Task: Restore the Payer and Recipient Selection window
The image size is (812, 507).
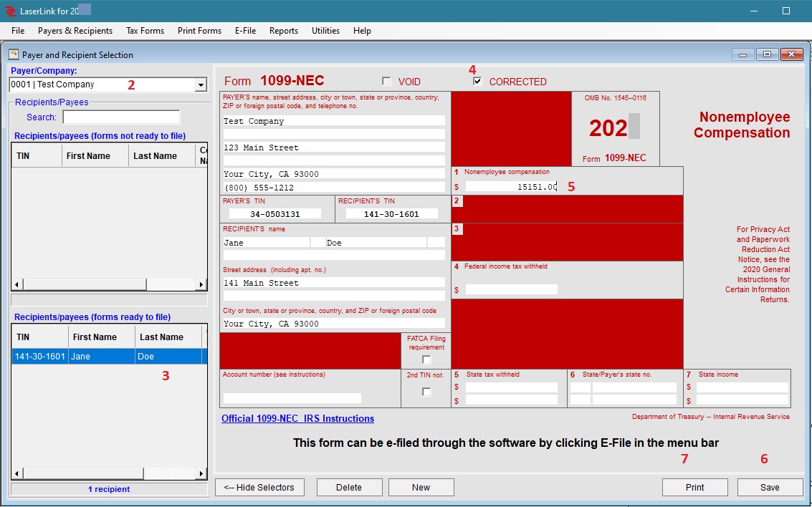Action: click(768, 54)
